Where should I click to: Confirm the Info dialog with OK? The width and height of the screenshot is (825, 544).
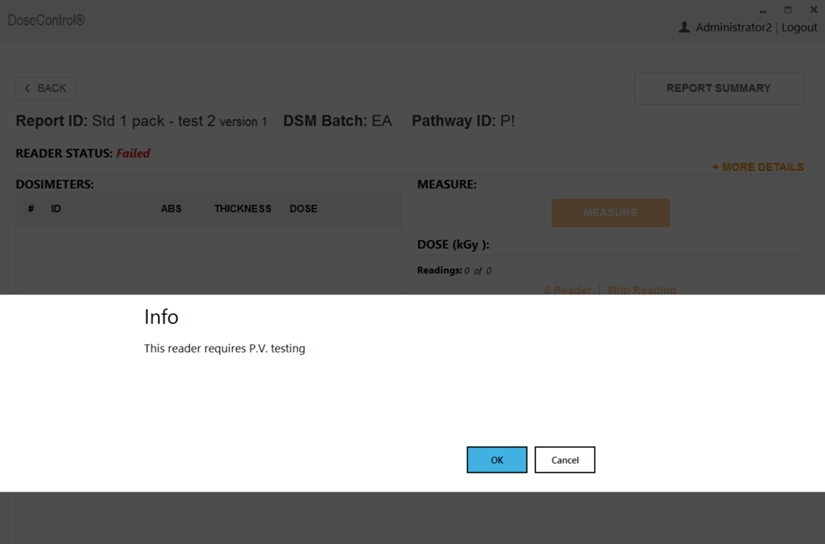(497, 460)
